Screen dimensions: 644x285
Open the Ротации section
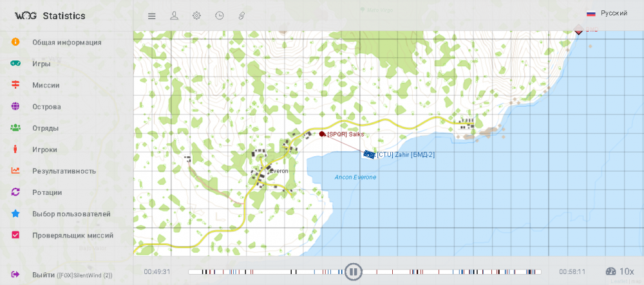[46, 192]
